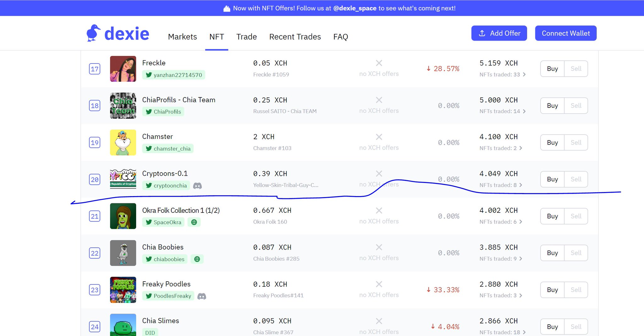This screenshot has width=644, height=336.
Task: Open Okra Folk 160 listing
Action: point(270,222)
